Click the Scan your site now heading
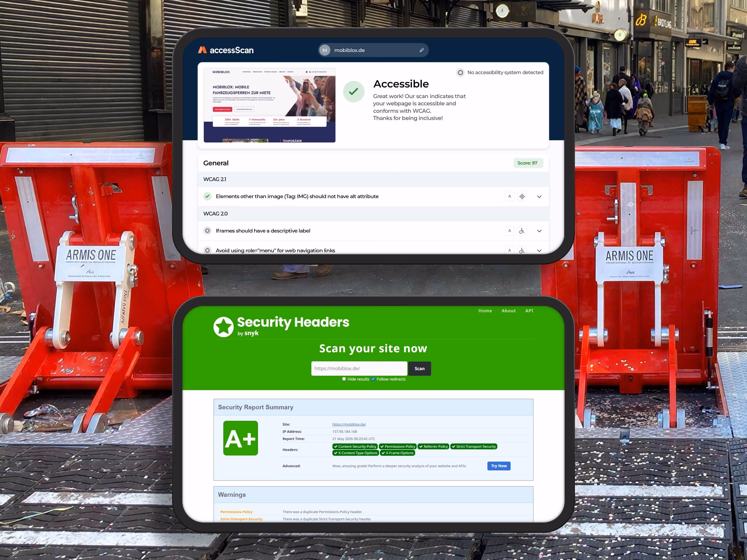 tap(373, 348)
